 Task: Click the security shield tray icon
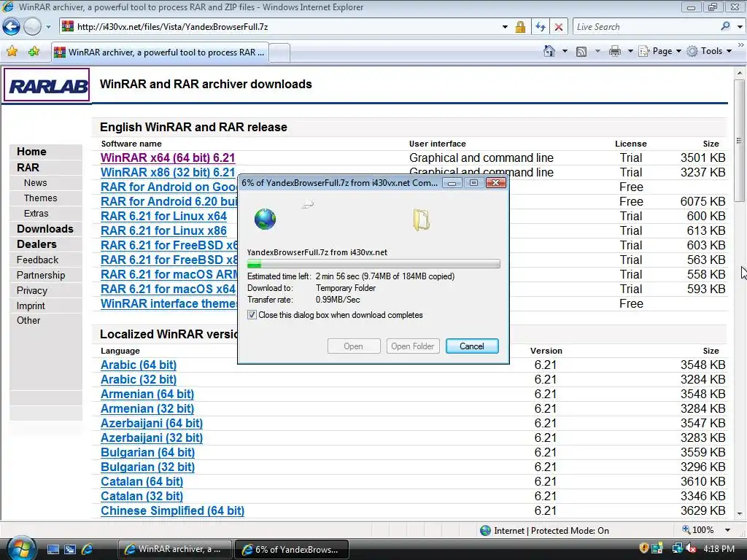click(643, 548)
